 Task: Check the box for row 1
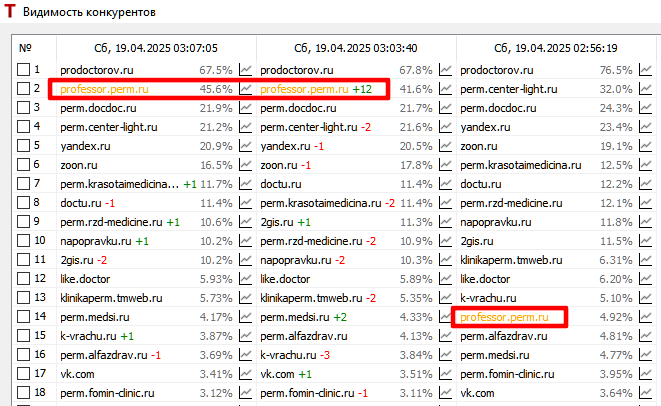click(23, 70)
